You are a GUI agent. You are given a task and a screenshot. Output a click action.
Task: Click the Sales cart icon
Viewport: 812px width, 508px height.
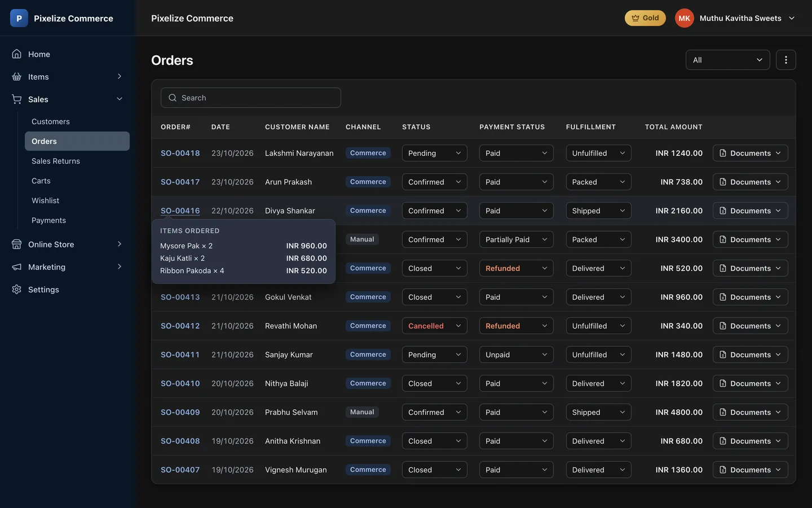(x=17, y=99)
